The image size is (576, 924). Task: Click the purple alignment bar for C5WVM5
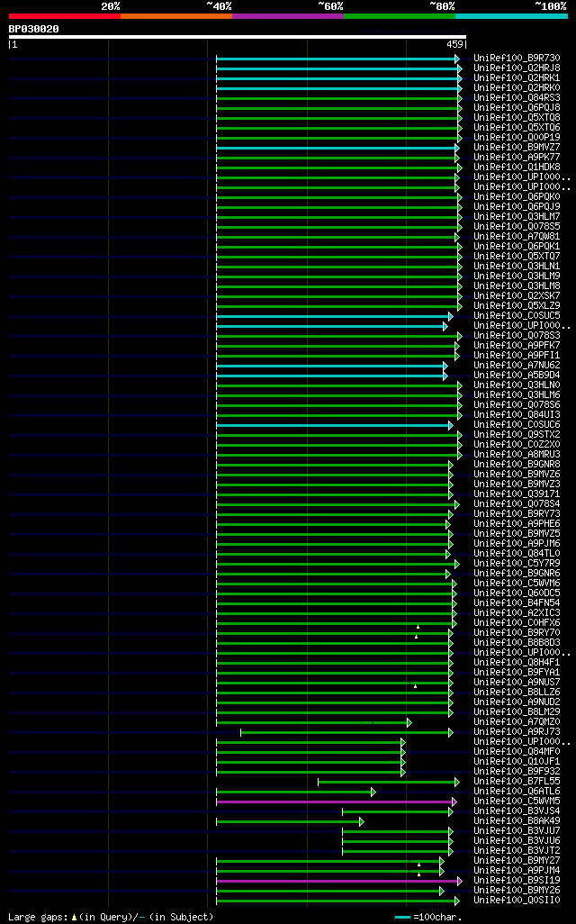[x=337, y=802]
